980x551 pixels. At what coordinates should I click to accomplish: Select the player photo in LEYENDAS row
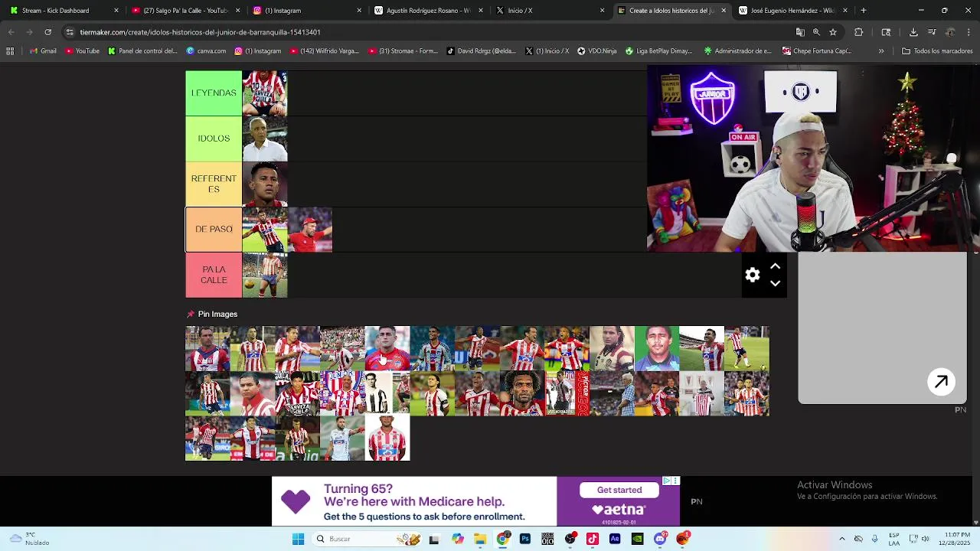[x=265, y=93]
